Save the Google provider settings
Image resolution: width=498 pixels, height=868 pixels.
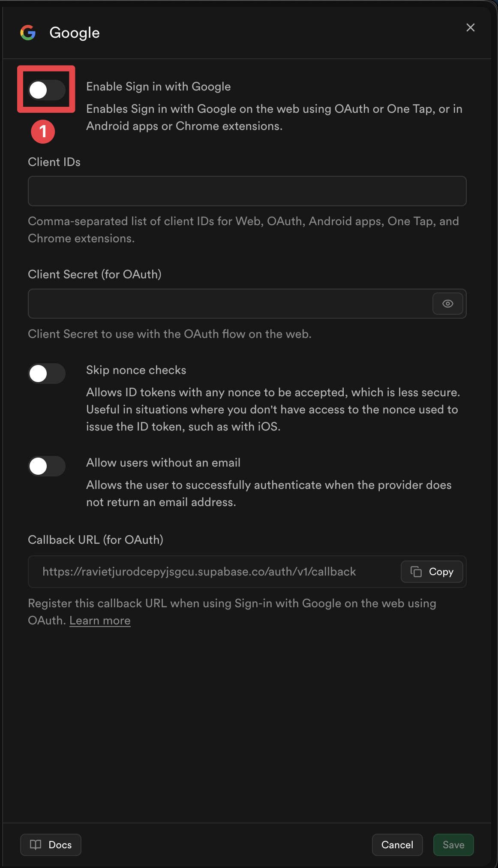click(x=453, y=844)
